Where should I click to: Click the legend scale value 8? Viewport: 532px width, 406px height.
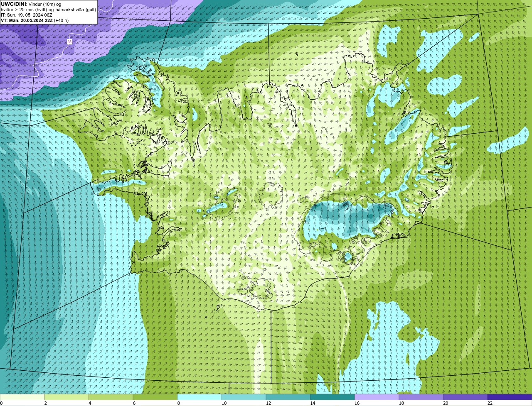pyautogui.click(x=178, y=403)
